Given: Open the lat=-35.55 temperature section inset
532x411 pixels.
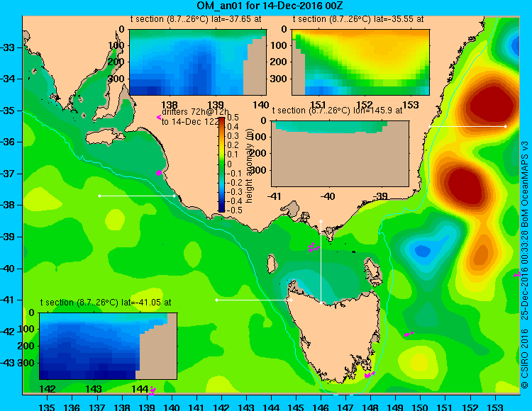Looking at the screenshot, I should click(360, 62).
